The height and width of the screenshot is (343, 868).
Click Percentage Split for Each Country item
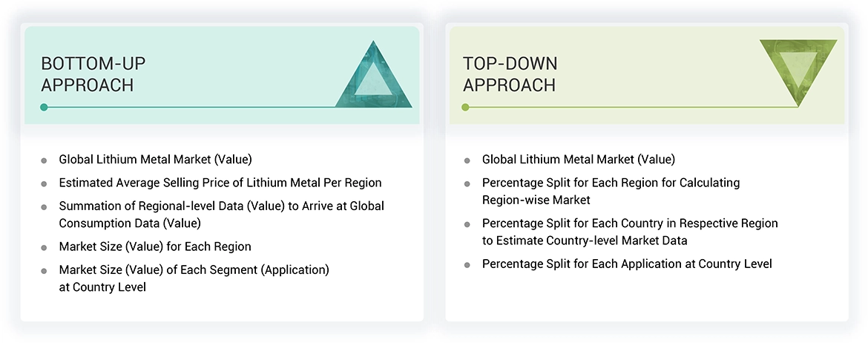(x=630, y=231)
